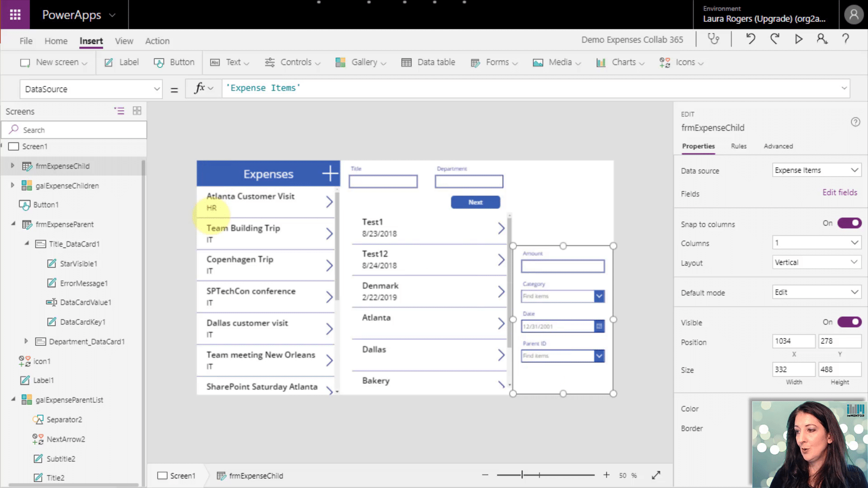Viewport: 868px width, 488px height.
Task: Click the Next button on canvas
Action: (476, 202)
